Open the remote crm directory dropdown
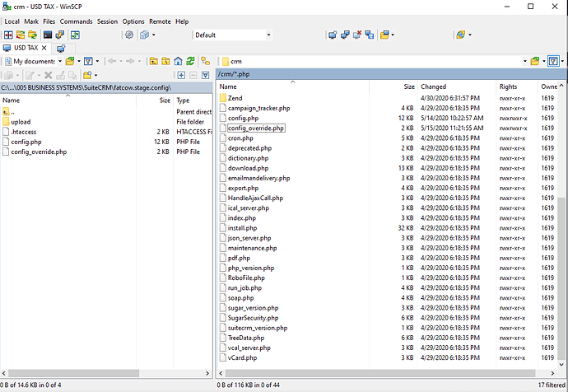The height and width of the screenshot is (392, 568). (x=525, y=61)
